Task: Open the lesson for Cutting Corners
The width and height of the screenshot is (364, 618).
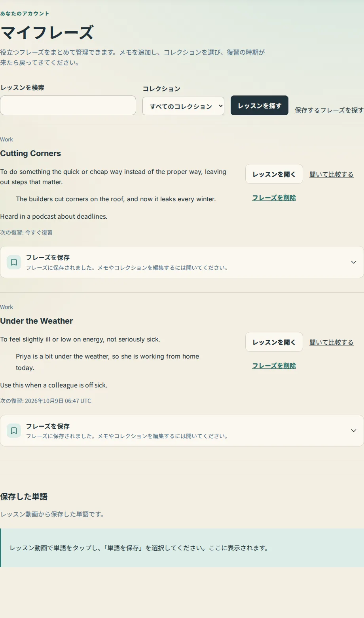Action: [x=274, y=174]
